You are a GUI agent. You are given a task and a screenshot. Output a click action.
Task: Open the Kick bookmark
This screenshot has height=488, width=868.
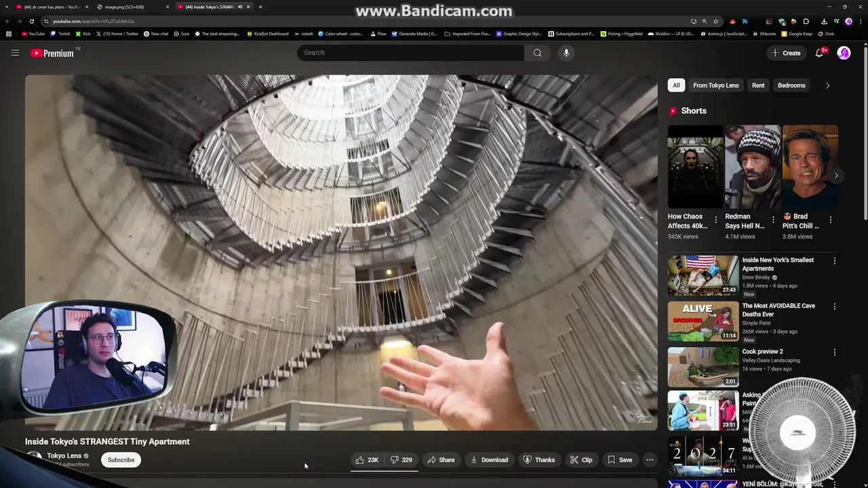(x=83, y=34)
